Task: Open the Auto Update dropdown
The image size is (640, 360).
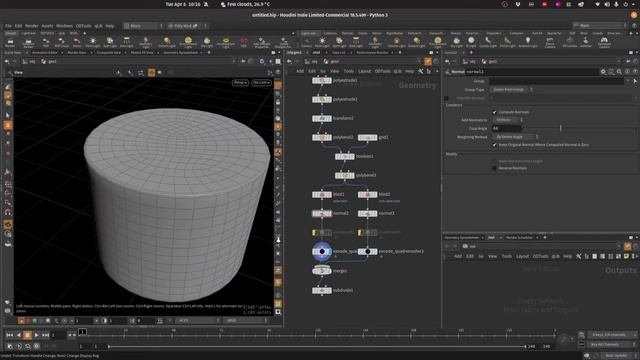Action: (x=619, y=356)
